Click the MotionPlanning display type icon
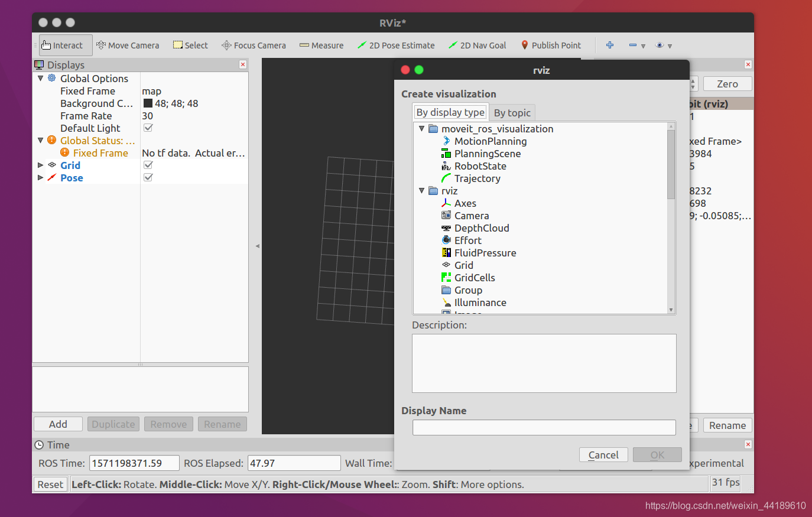Image resolution: width=812 pixels, height=517 pixels. click(x=446, y=141)
